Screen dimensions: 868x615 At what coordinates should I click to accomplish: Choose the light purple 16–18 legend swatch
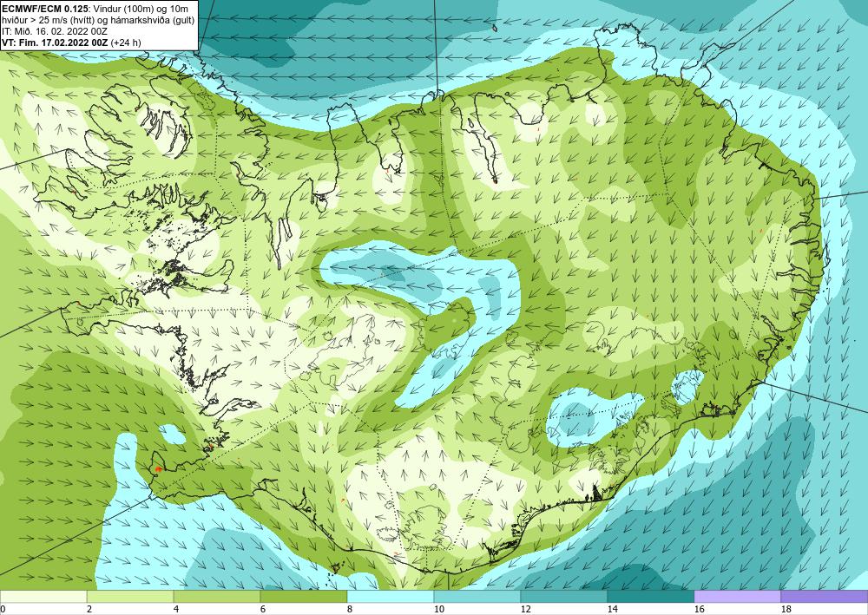coord(737,597)
